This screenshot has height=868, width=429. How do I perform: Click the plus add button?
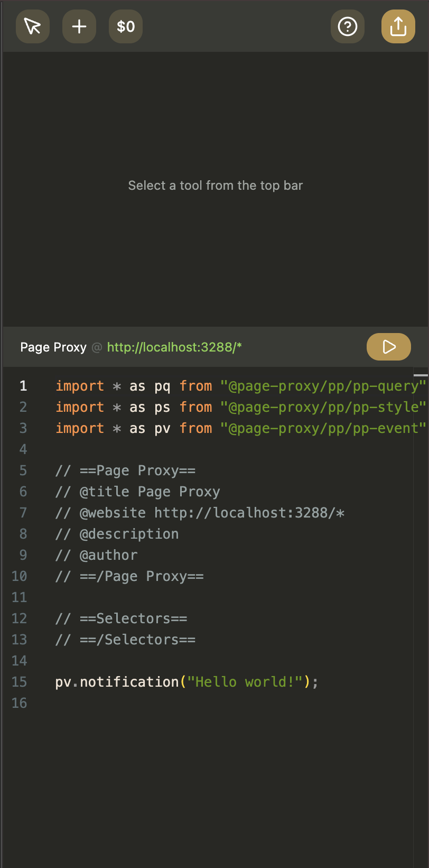[x=79, y=26]
